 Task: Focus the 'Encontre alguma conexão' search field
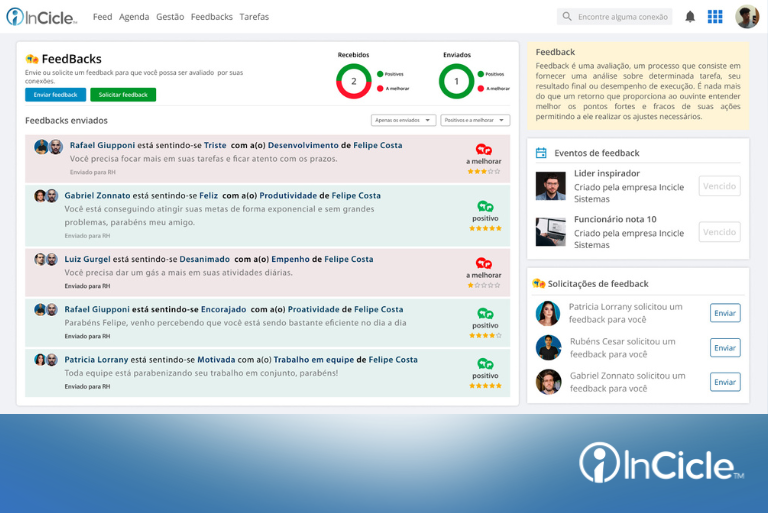614,17
